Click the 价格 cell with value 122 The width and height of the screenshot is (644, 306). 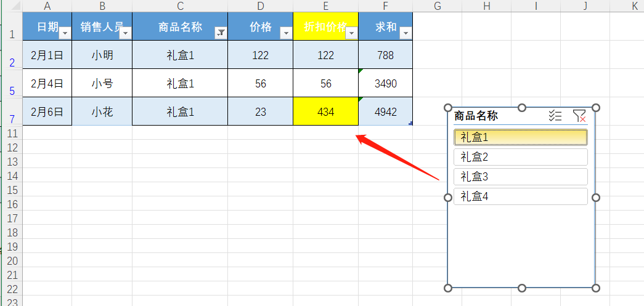point(261,55)
